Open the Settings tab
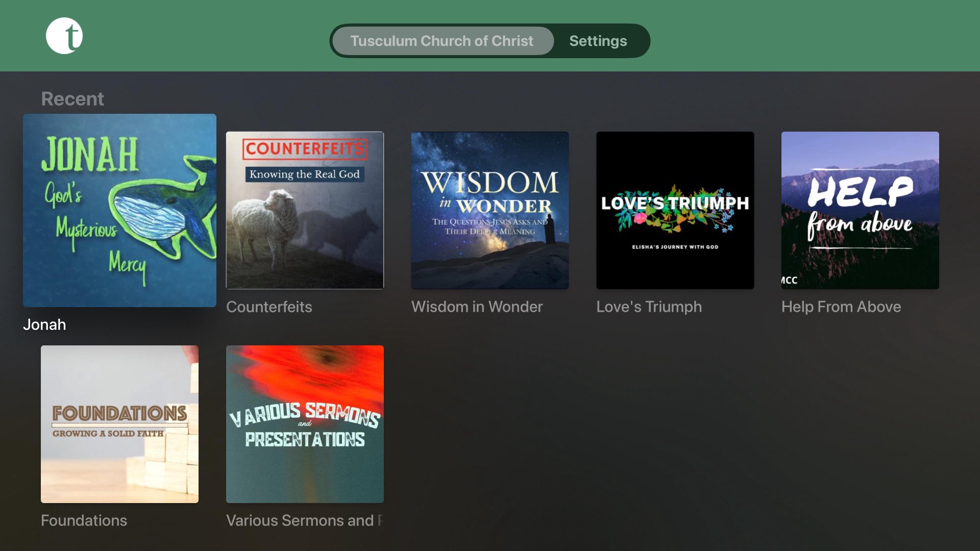Viewport: 980px width, 551px height. (x=598, y=41)
